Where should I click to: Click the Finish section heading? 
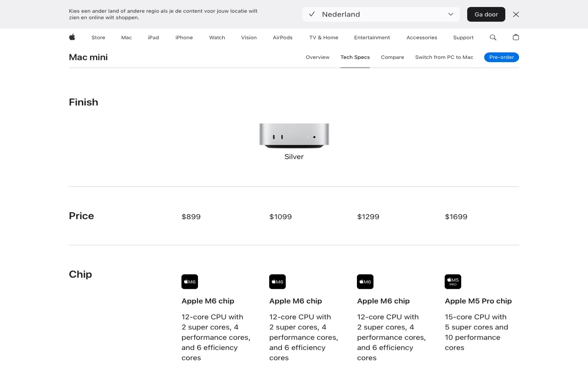pyautogui.click(x=84, y=102)
